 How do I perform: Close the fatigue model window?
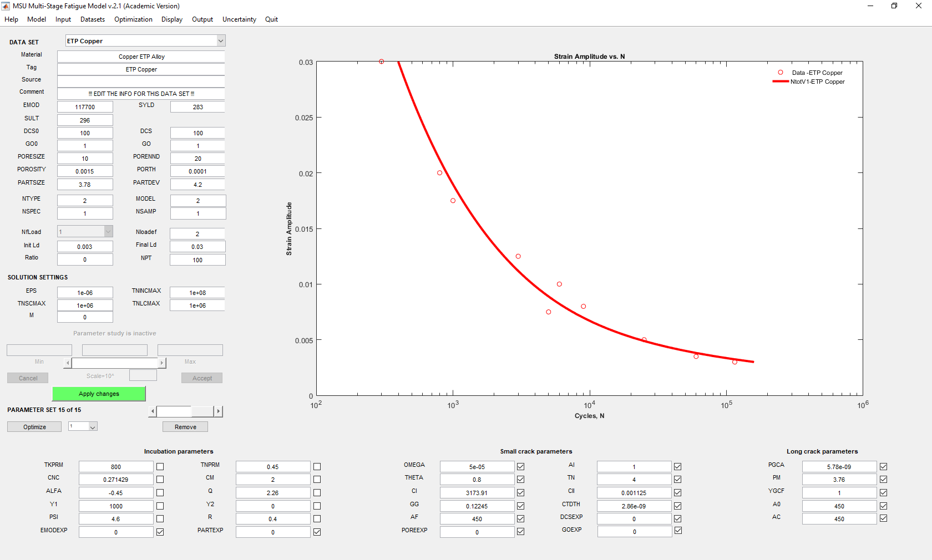(918, 6)
